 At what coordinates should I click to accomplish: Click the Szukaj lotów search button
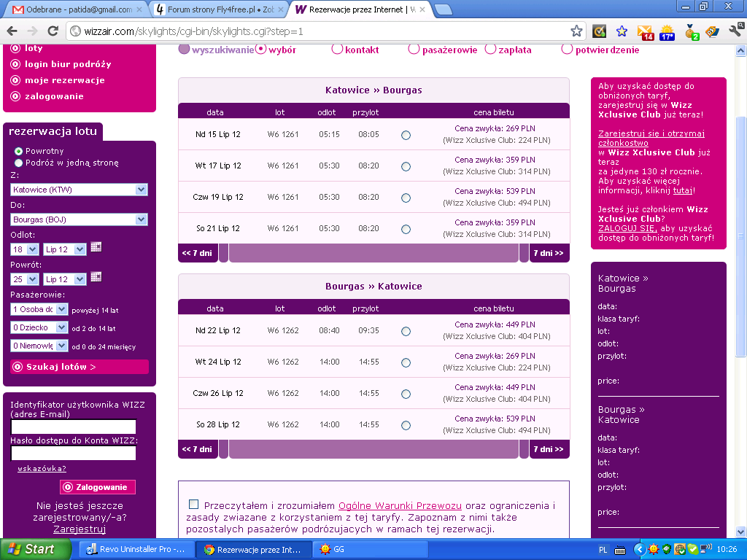tap(79, 367)
